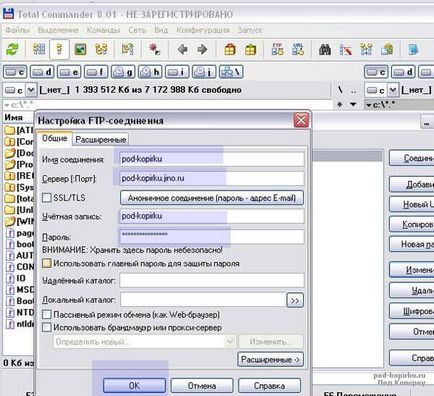Click the anonymous connection button
This screenshot has width=434, height=396.
(212, 198)
